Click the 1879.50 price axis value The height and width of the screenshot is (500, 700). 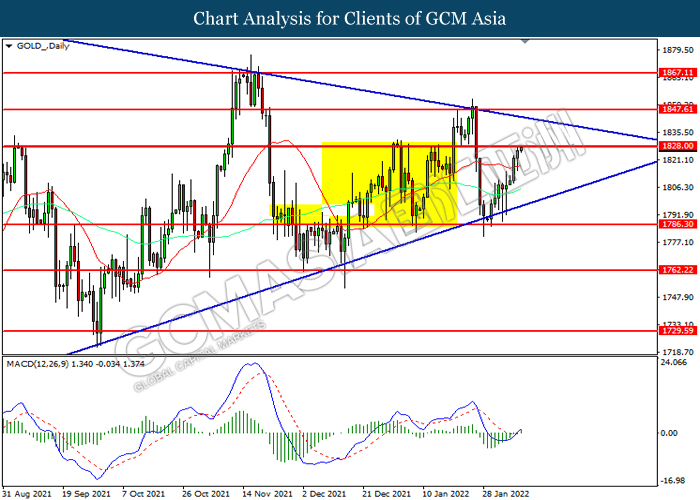[678, 50]
